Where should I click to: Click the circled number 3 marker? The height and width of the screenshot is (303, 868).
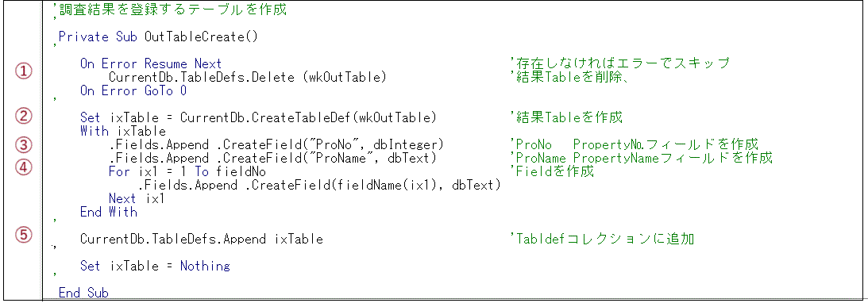click(x=23, y=145)
